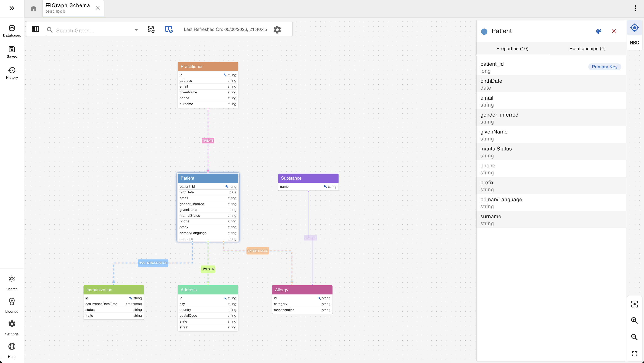Select the Address node header
Screen dimensions: 644x363
coord(208,290)
